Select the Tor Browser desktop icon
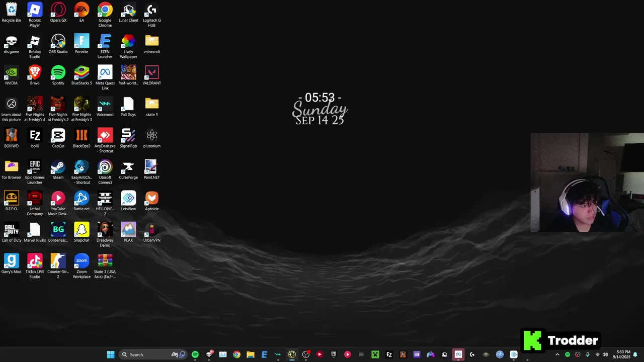The width and height of the screenshot is (644, 362). [x=11, y=170]
